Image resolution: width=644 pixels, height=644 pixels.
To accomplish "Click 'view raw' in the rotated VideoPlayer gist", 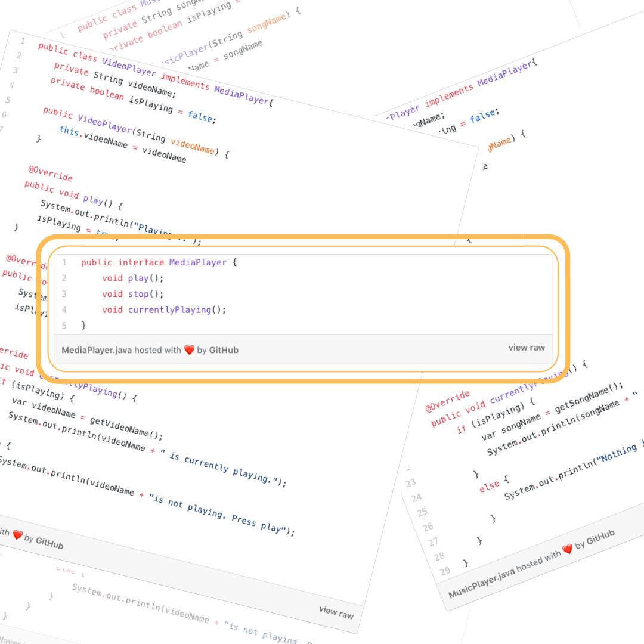I will click(336, 612).
